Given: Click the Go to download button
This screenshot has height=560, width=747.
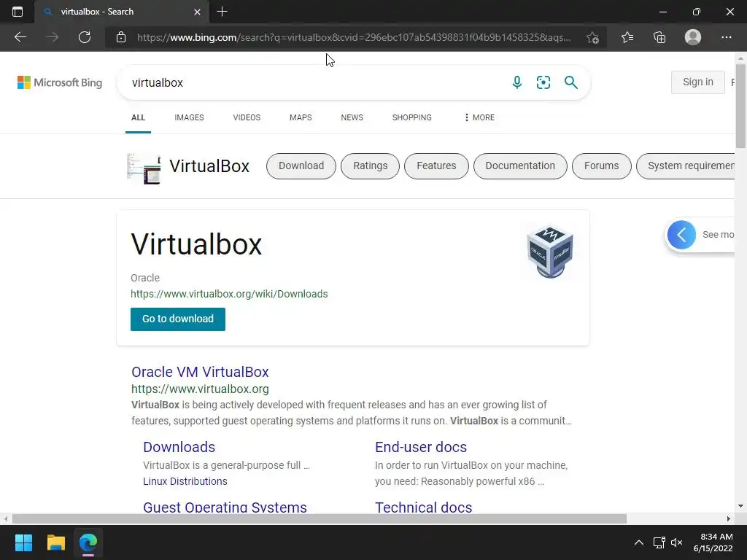Looking at the screenshot, I should (178, 319).
